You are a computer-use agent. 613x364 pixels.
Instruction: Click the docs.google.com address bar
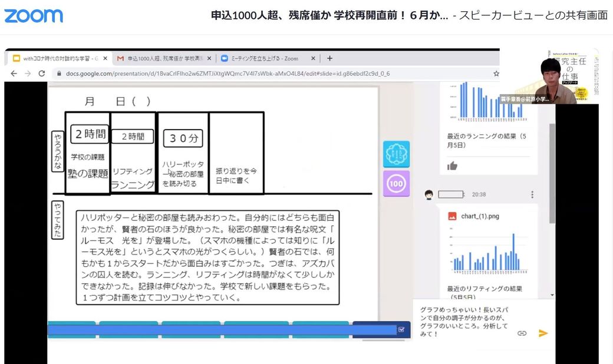coord(273,74)
